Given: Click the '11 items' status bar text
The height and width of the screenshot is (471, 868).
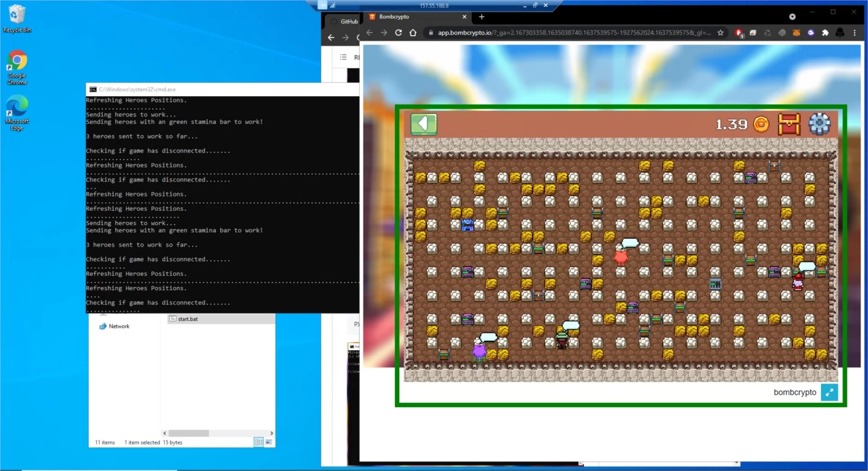Looking at the screenshot, I should pyautogui.click(x=105, y=442).
